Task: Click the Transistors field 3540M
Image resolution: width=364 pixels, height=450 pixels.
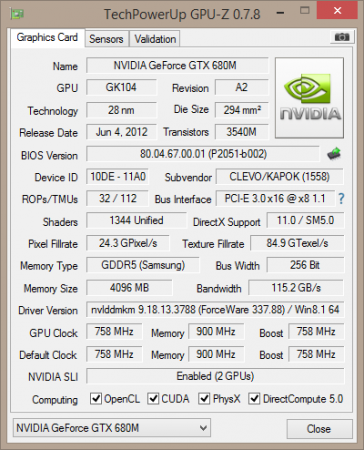Action: (242, 132)
